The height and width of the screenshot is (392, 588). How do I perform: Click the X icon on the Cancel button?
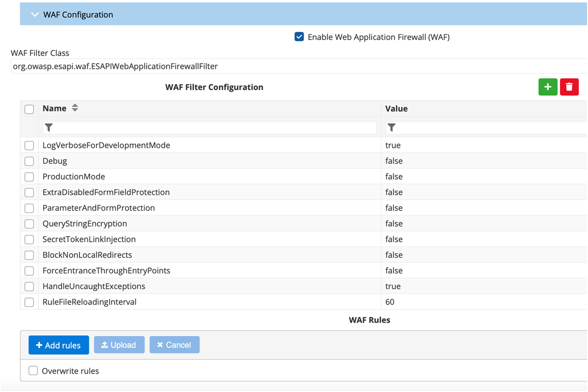coord(160,345)
